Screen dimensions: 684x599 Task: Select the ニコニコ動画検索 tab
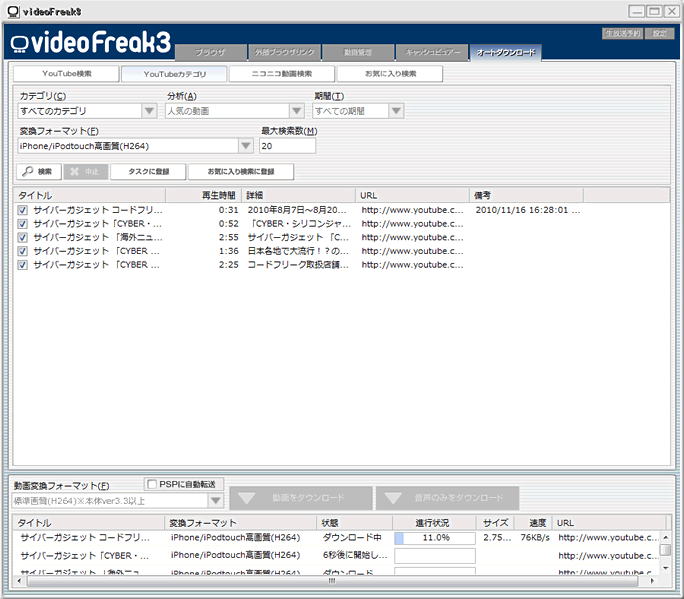282,74
